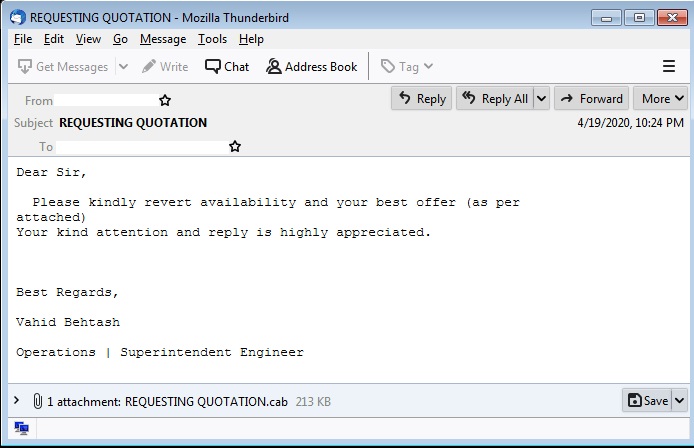
Task: Click the online status icon in status bar
Action: 21,428
